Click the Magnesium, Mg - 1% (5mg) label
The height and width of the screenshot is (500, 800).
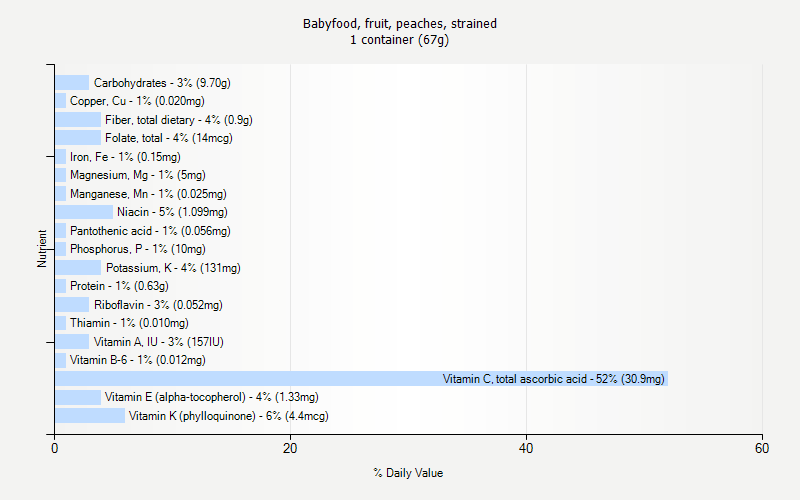(x=138, y=175)
